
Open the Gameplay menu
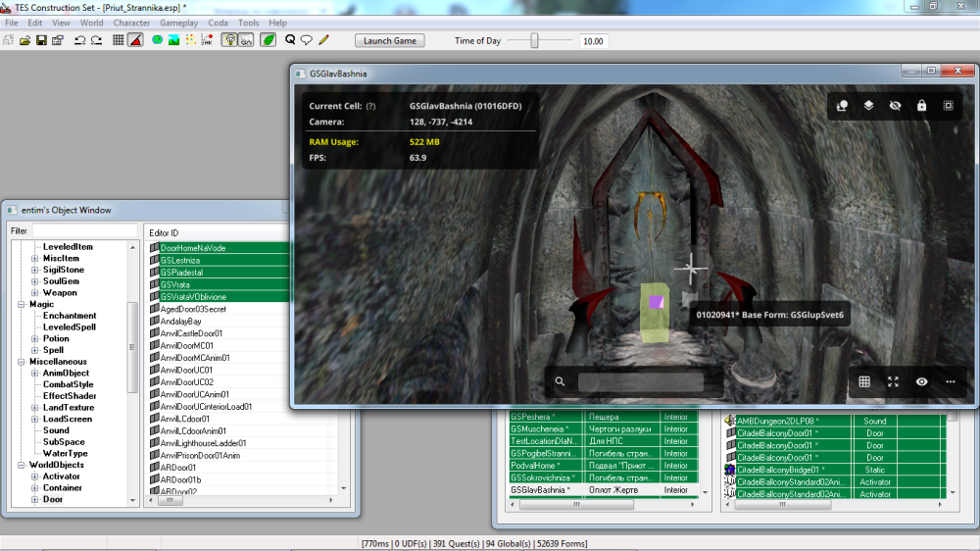(178, 23)
